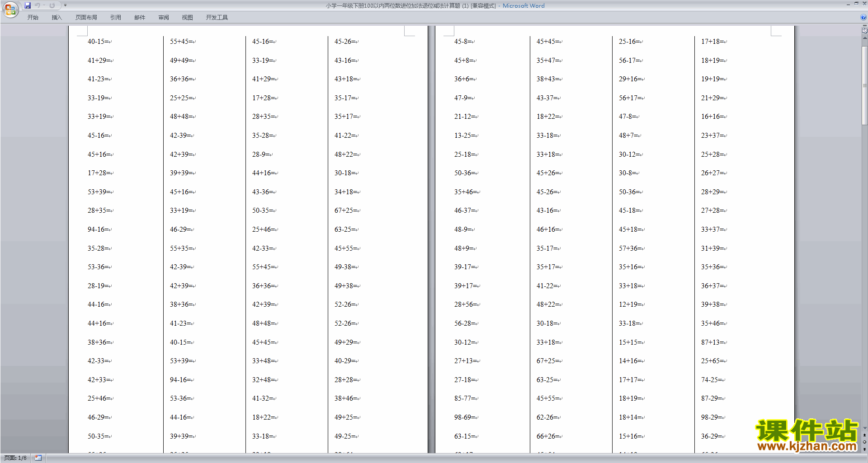Click the problem text '21-12='
Image resolution: width=868 pixels, height=463 pixels.
(x=465, y=116)
